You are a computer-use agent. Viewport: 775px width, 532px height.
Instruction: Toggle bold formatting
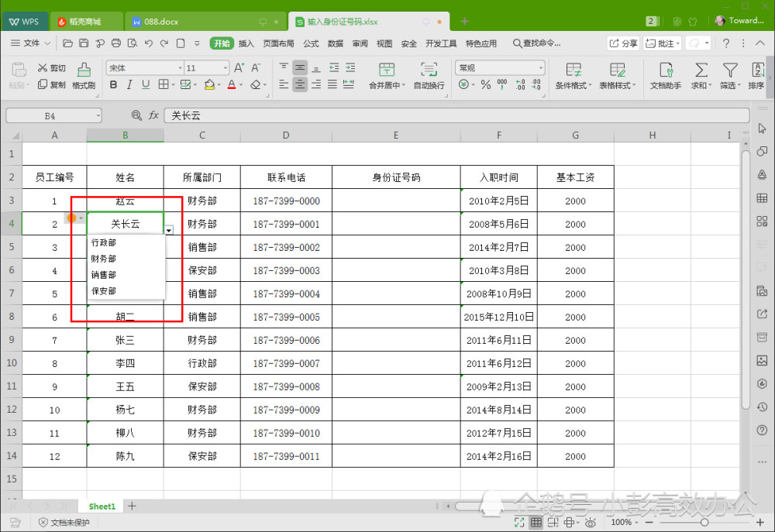pos(113,85)
